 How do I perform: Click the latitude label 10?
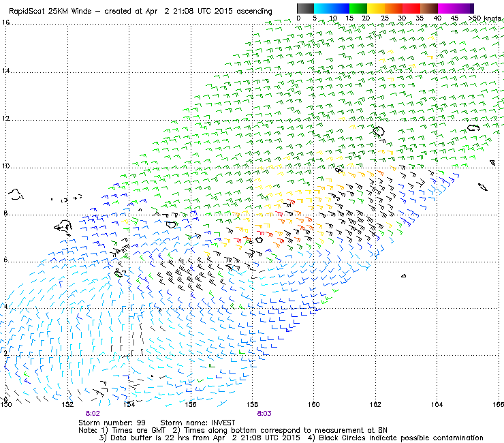pyautogui.click(x=5, y=166)
